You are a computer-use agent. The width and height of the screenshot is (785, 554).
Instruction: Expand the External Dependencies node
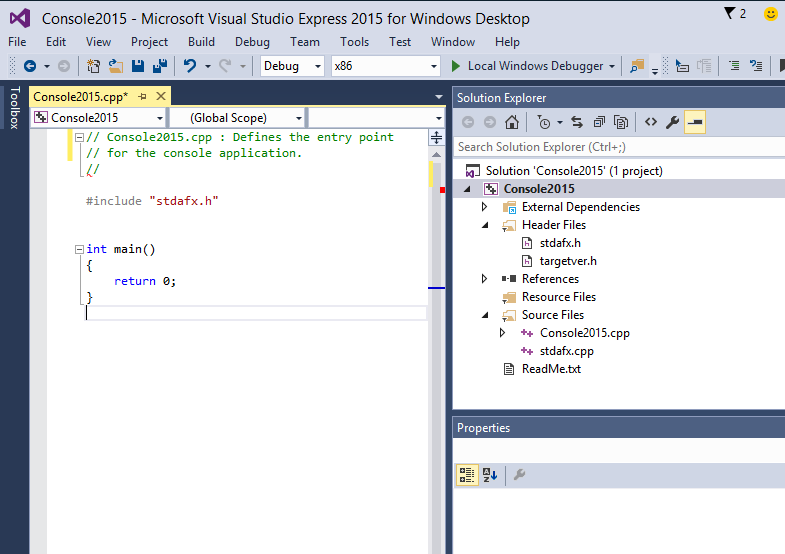(484, 207)
